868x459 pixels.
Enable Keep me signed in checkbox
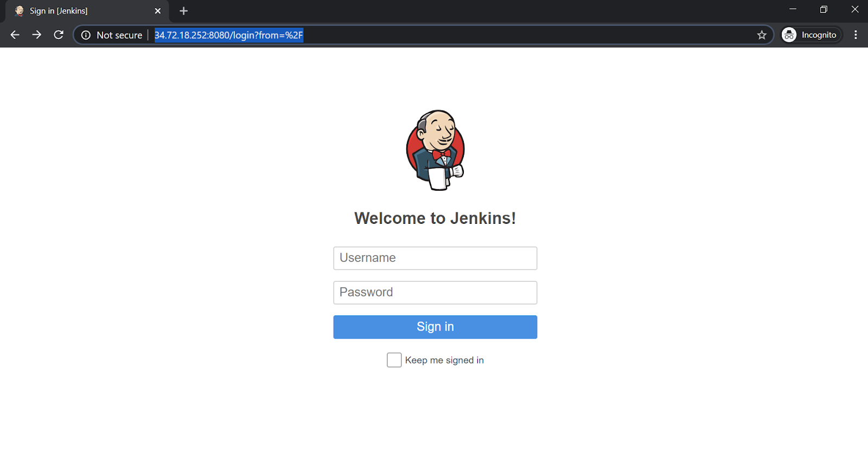tap(394, 360)
